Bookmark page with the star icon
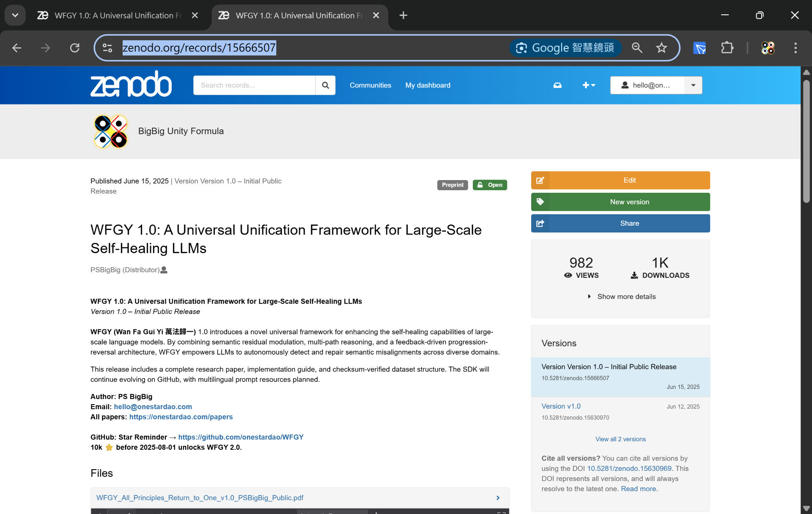Screen dimensions: 812x514 (x=661, y=48)
